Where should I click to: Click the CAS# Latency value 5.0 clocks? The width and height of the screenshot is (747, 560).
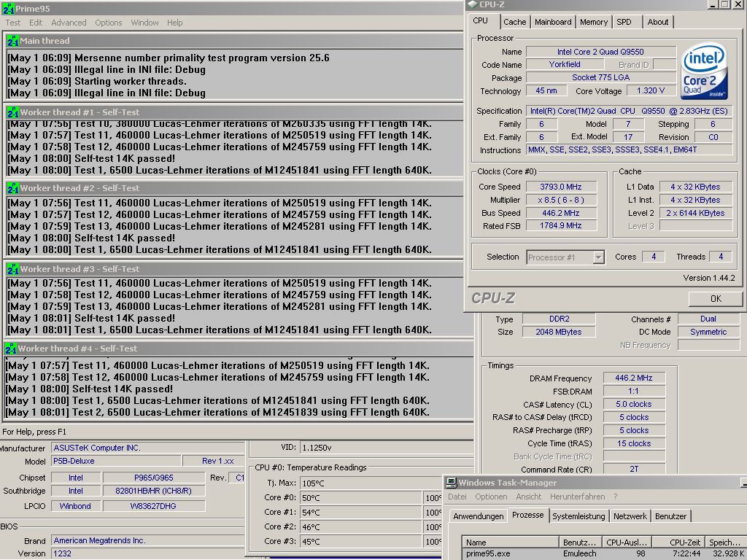click(634, 404)
